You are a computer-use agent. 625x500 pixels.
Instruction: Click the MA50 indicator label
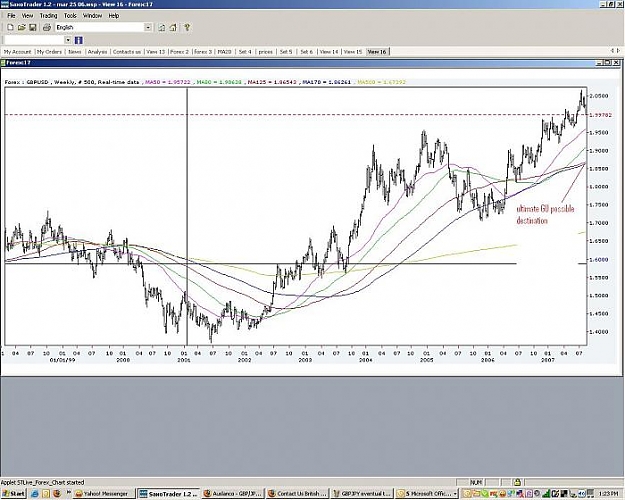click(x=167, y=82)
